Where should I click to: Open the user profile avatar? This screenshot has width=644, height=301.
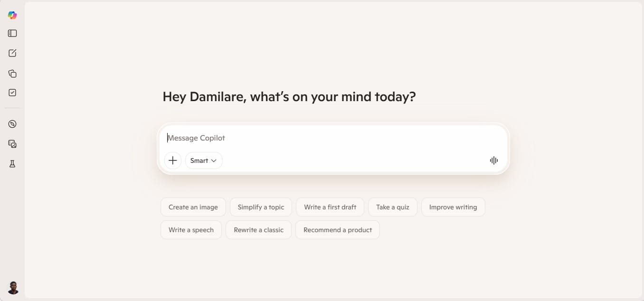tap(13, 287)
